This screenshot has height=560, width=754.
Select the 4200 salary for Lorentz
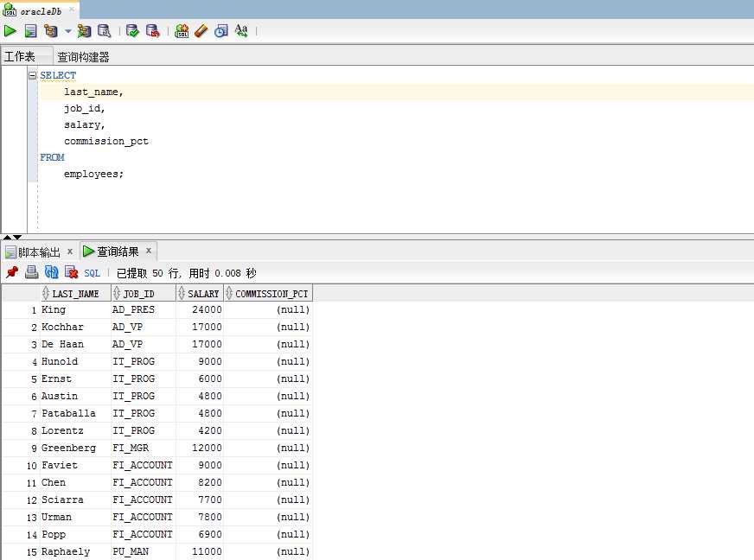tap(200, 430)
